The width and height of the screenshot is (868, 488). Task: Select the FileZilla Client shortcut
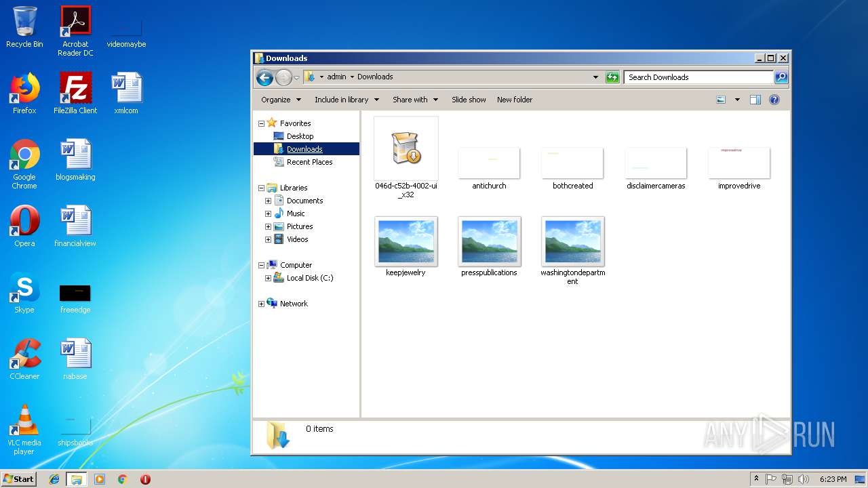point(75,94)
